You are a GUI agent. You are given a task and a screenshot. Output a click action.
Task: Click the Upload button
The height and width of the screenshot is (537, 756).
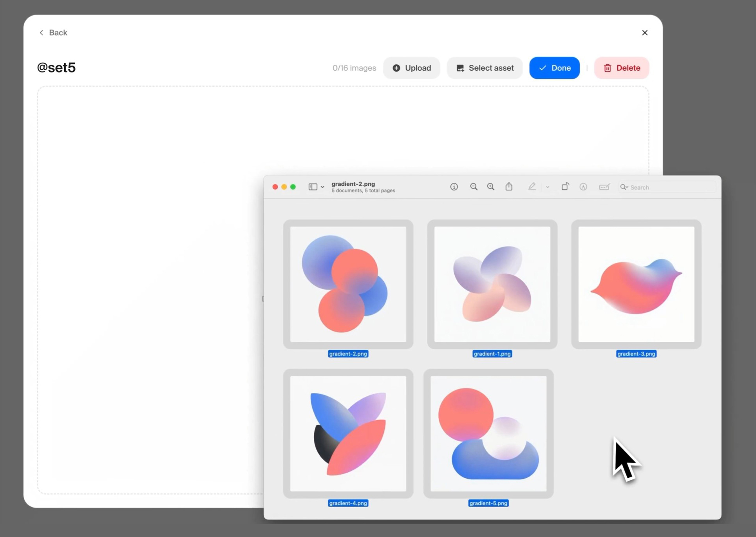click(411, 68)
